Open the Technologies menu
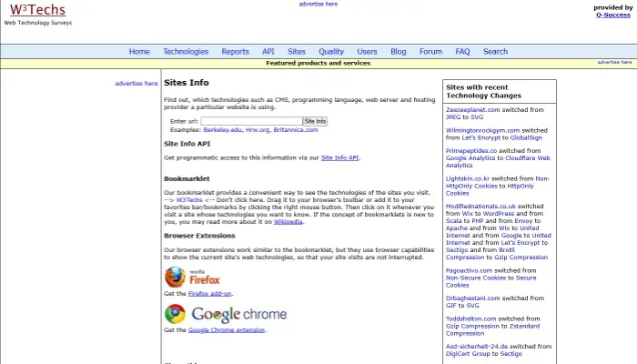Screen dimensions: 637x364 coord(186,52)
